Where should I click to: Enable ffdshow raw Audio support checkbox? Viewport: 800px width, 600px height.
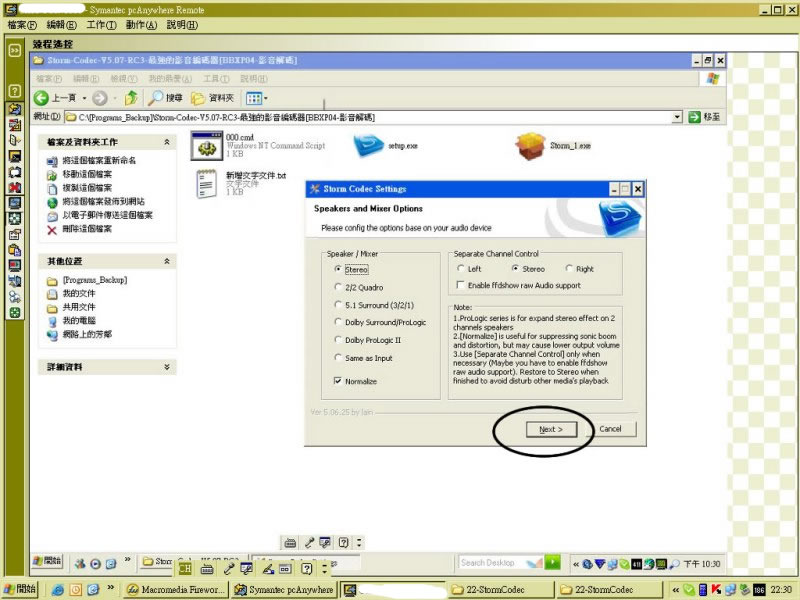[461, 285]
